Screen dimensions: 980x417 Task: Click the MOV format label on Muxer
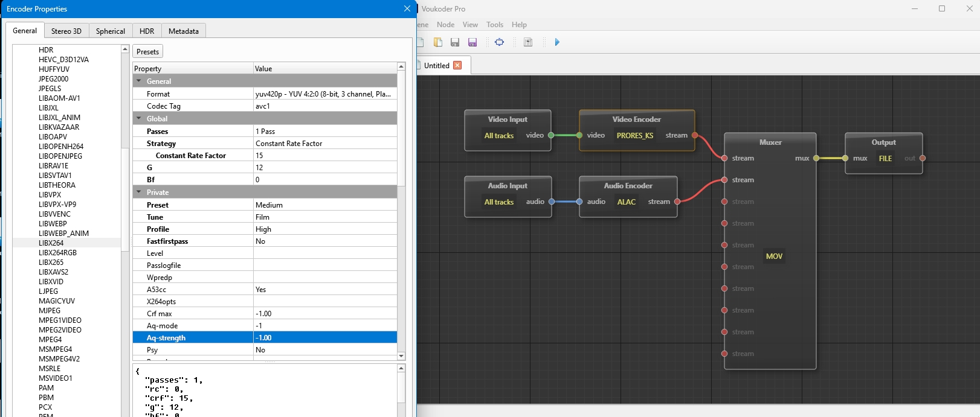click(x=774, y=256)
